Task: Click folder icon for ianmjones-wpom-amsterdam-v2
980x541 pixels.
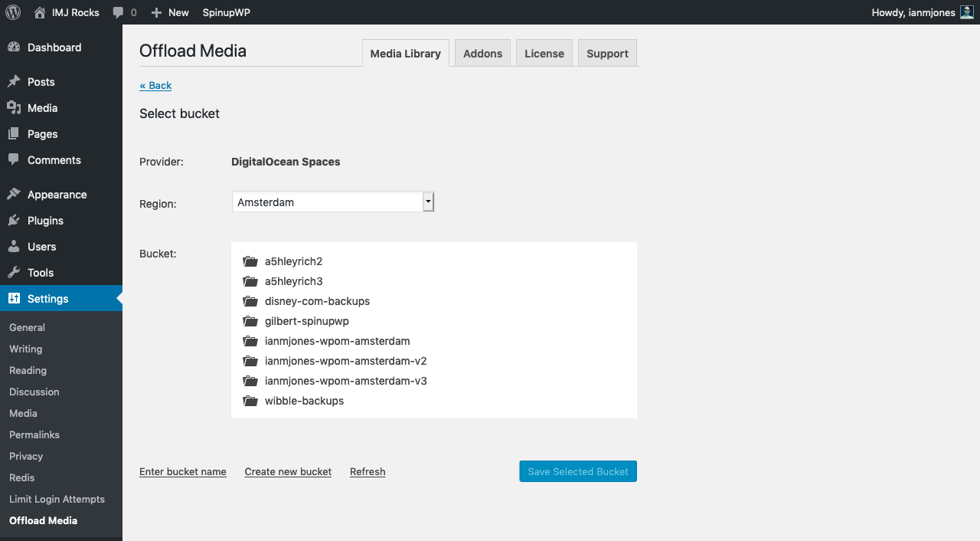Action: tap(250, 361)
